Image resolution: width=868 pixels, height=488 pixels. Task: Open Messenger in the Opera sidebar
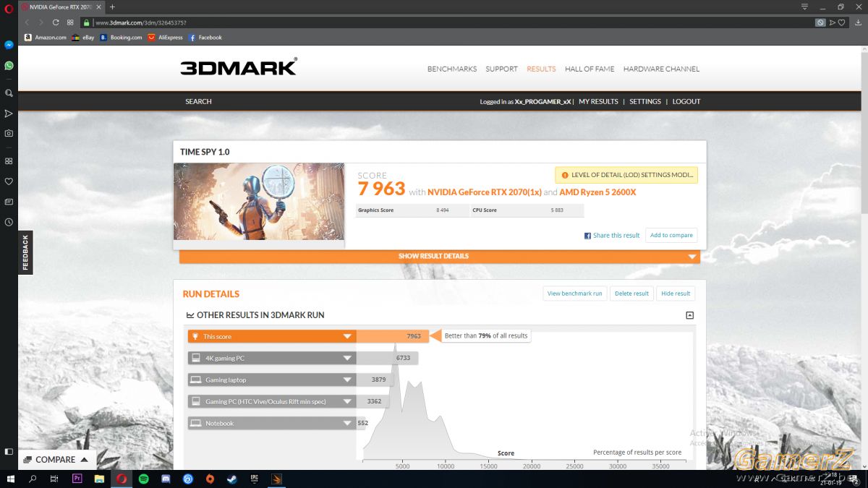click(x=9, y=45)
